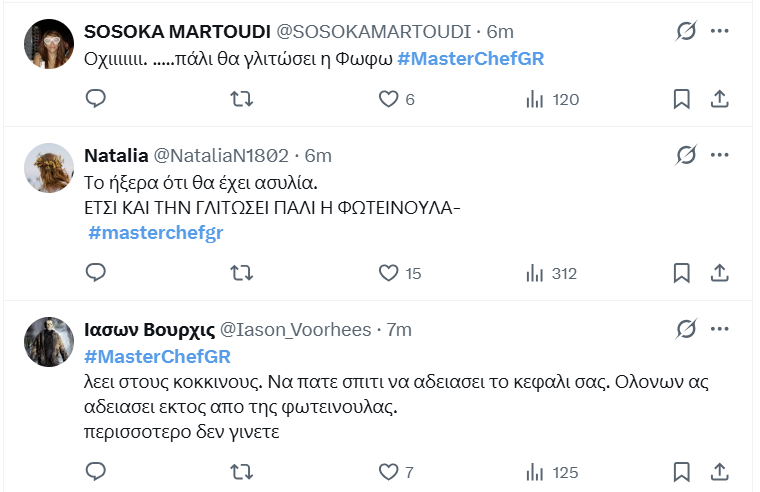760x492 pixels.
Task: Click #masterchefgr hashtag in Natalia's tweet
Action: [155, 233]
